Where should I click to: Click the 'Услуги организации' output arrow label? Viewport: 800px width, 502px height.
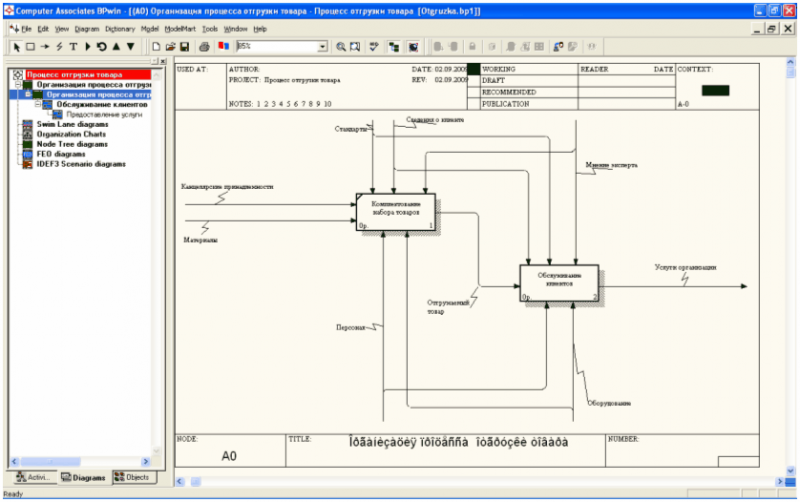click(x=685, y=267)
